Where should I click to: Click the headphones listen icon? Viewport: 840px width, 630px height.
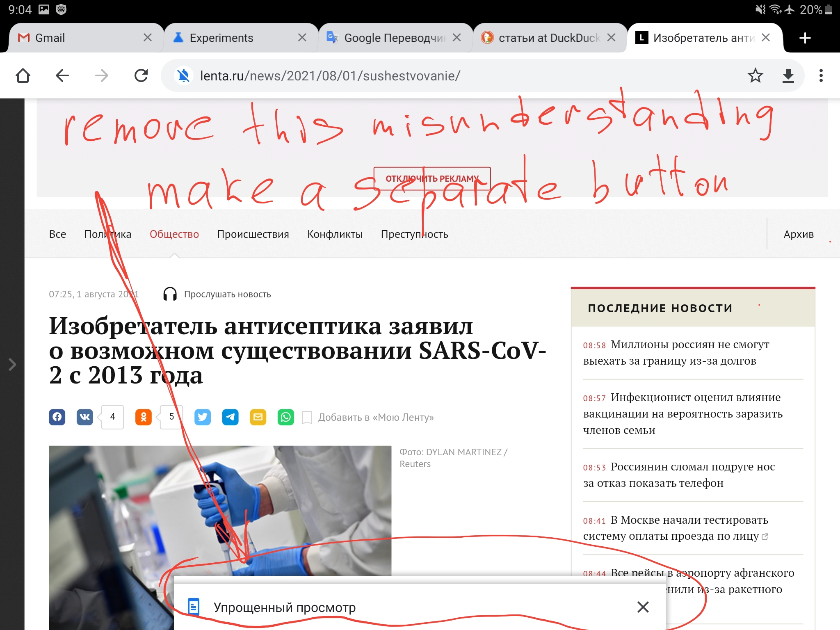click(170, 294)
